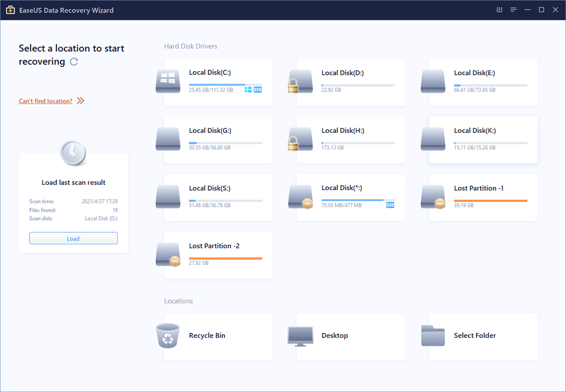Image resolution: width=566 pixels, height=392 pixels.
Task: Select the Lost Partition -2 drive icon
Action: (168, 255)
